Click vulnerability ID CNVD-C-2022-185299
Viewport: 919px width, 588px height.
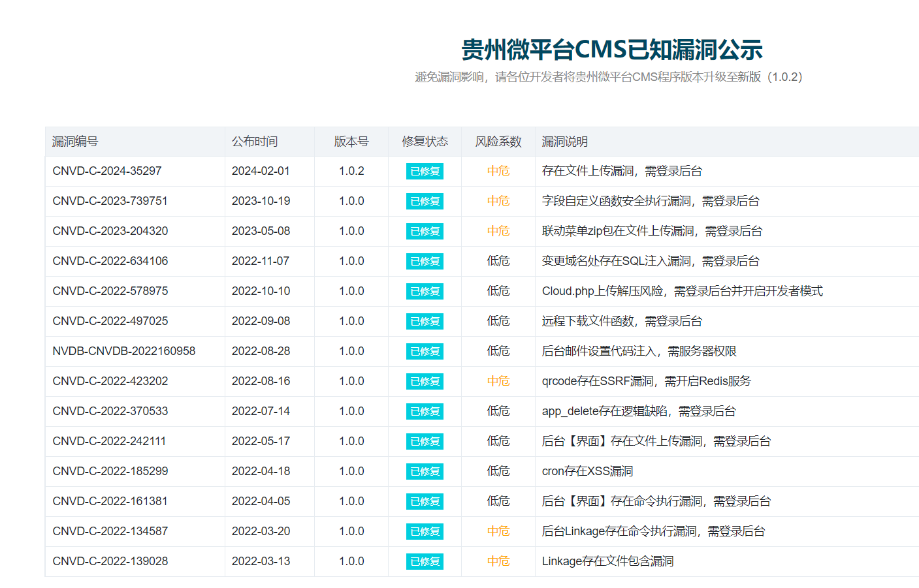pyautogui.click(x=110, y=471)
